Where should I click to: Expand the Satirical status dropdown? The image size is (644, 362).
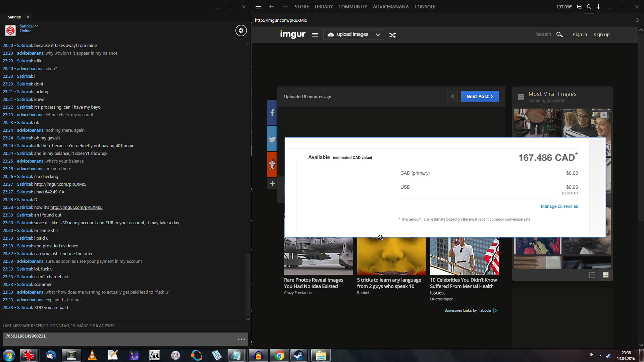(x=37, y=26)
